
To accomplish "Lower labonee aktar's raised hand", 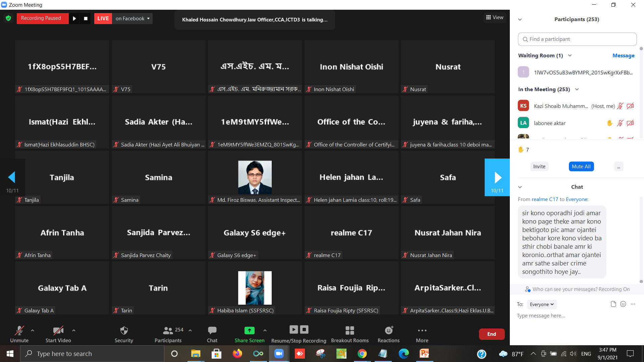I will [x=609, y=123].
